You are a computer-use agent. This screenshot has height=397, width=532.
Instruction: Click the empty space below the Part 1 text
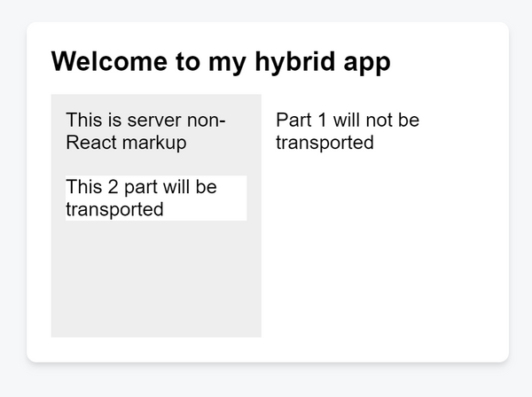(x=381, y=257)
